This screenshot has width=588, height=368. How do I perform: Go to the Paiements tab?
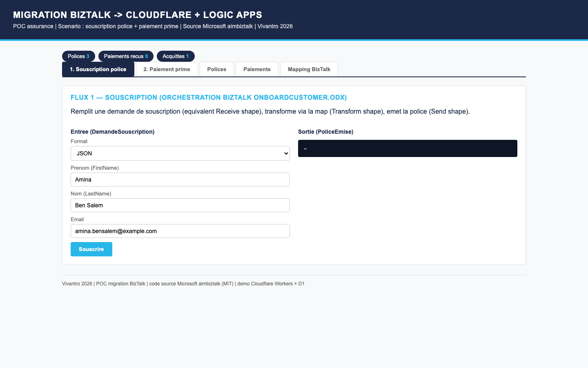click(257, 69)
